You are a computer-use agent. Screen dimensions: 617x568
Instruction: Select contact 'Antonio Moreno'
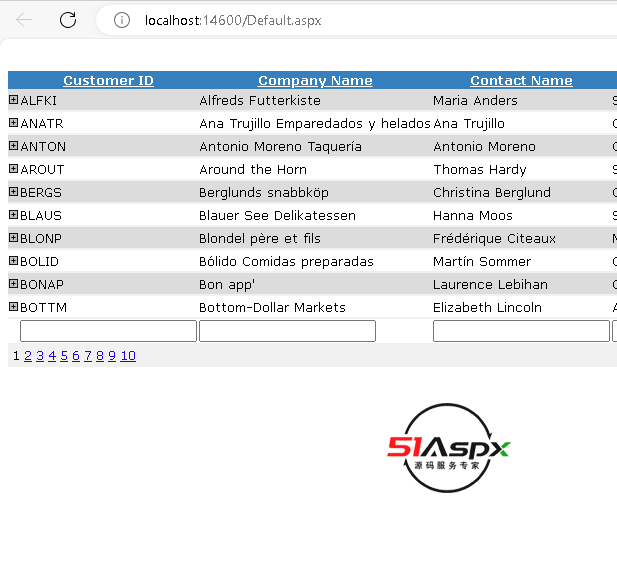[484, 146]
